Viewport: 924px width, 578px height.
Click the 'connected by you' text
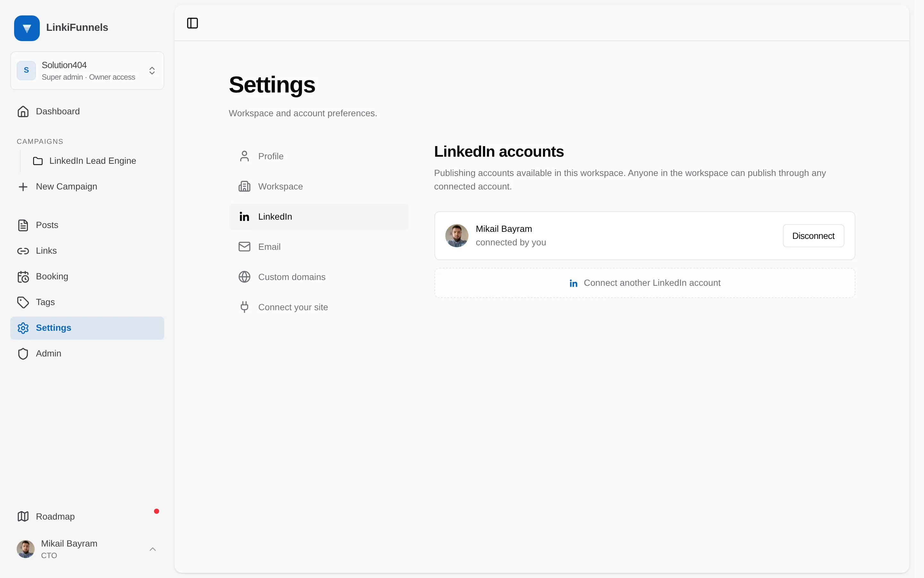511,242
